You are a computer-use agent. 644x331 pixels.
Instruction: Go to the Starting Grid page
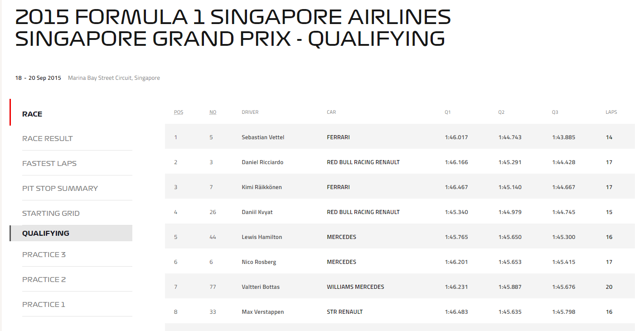[51, 214]
